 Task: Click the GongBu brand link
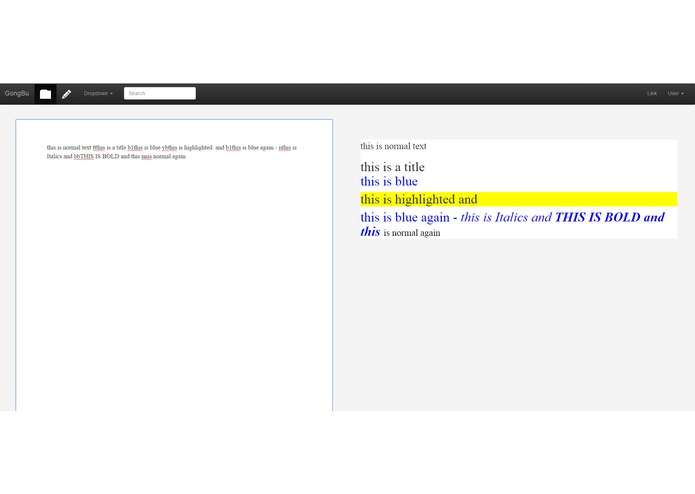[17, 93]
